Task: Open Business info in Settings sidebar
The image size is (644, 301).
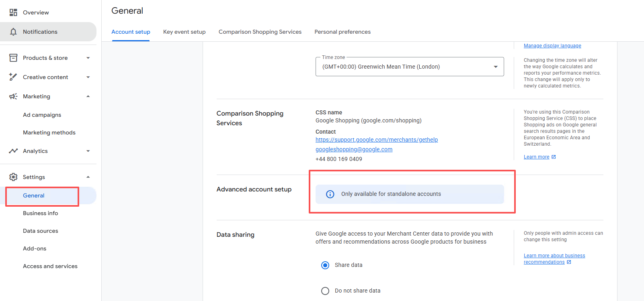Action: click(41, 213)
